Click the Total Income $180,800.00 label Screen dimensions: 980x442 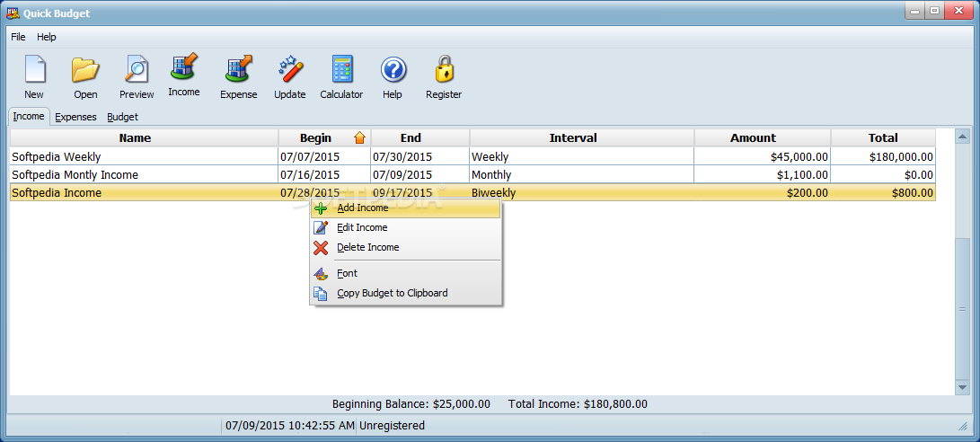pyautogui.click(x=578, y=404)
